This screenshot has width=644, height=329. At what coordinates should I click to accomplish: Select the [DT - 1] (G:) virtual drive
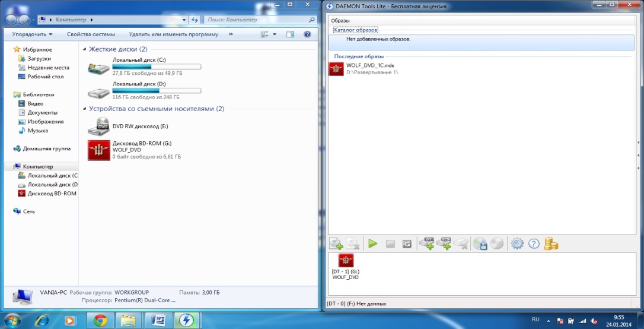(x=345, y=267)
